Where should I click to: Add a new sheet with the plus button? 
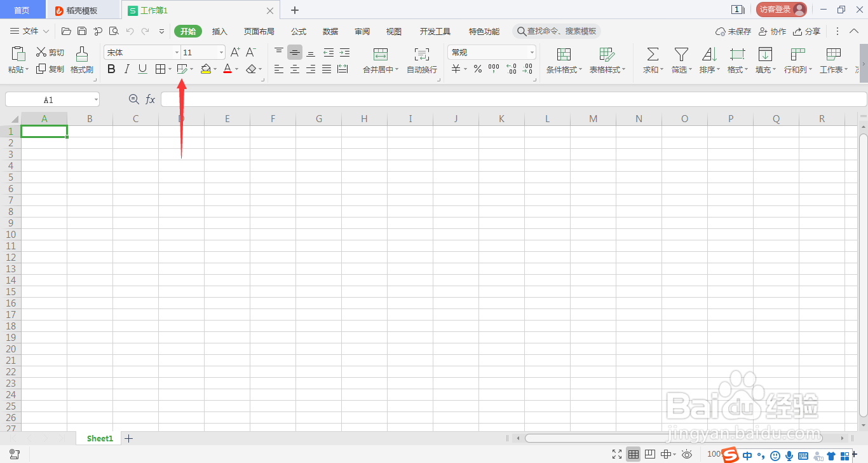[x=128, y=438]
